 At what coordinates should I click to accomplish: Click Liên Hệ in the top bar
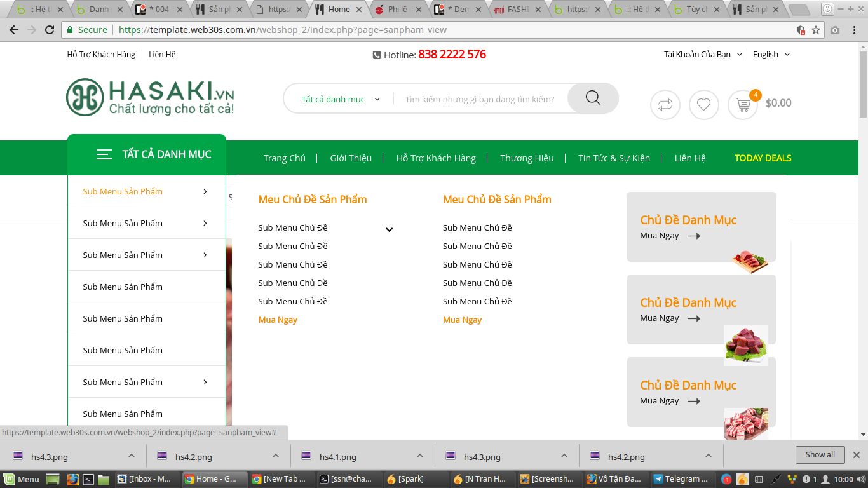pos(162,55)
